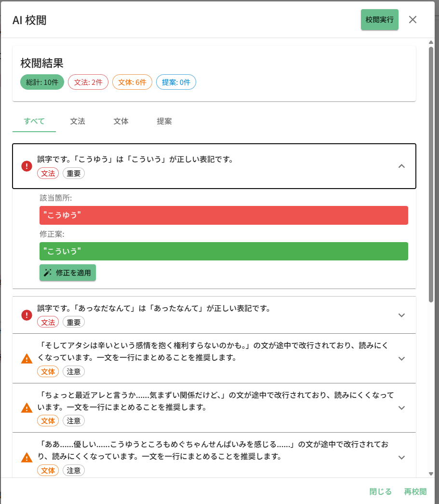
Task: Close the AI 校閲 dialog with the X
Action: (412, 20)
